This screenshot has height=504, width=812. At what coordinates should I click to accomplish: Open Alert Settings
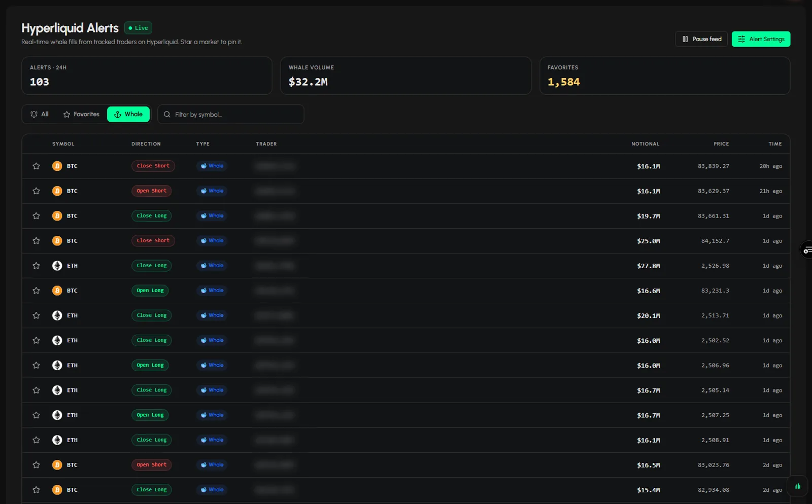click(761, 39)
